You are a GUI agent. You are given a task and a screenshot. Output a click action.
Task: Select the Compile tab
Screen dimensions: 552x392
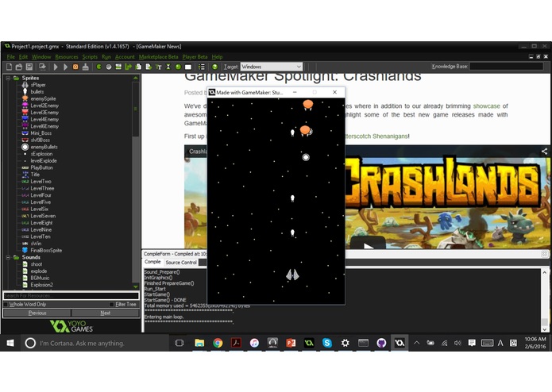[152, 262]
